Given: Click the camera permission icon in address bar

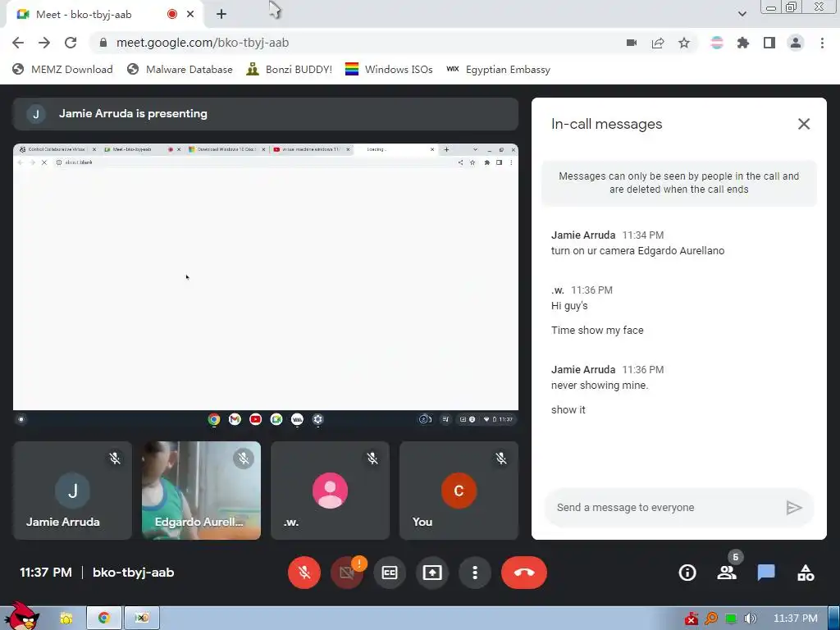Looking at the screenshot, I should [632, 43].
